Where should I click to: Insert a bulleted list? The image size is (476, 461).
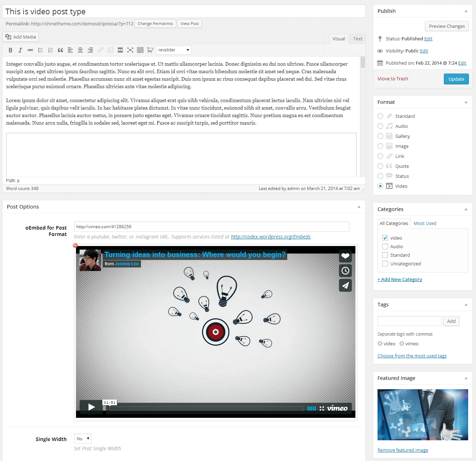40,50
